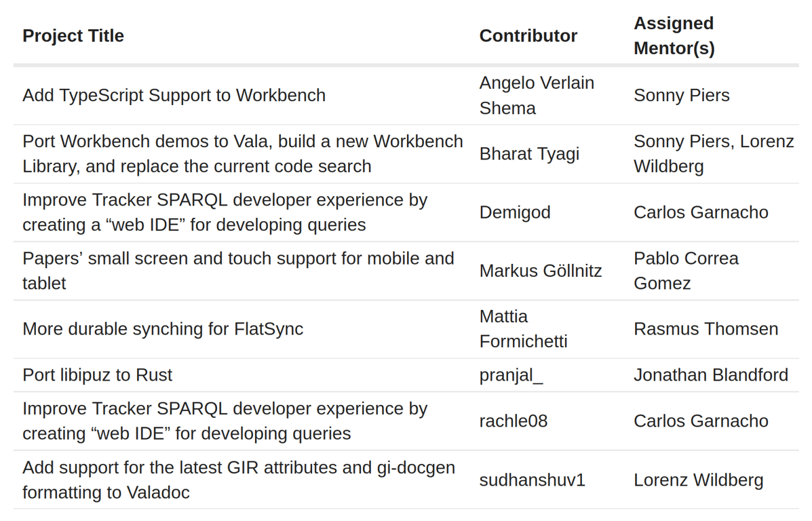Viewport: 812px width, 521px height.
Task: Select the "Port libipuz to Rust" project
Action: click(x=98, y=375)
